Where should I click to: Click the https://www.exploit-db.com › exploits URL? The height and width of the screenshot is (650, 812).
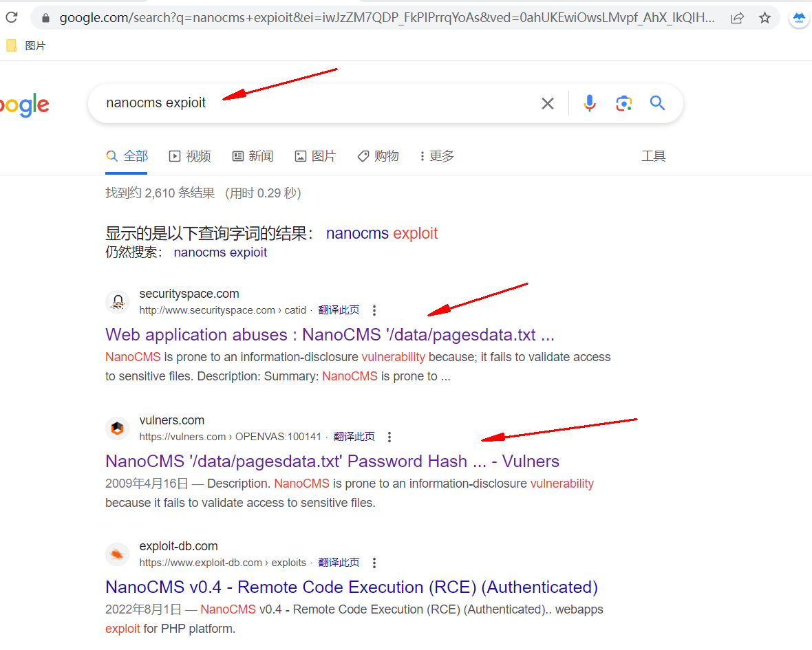tap(222, 563)
